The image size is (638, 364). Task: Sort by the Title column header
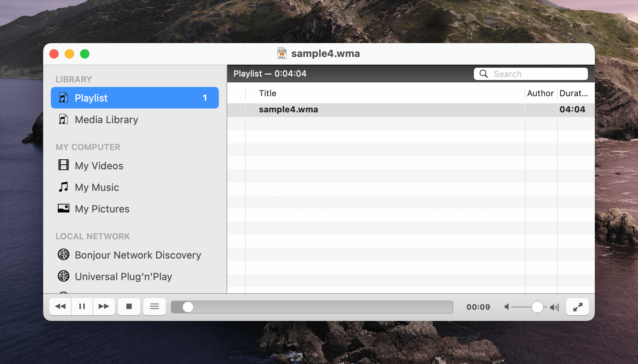click(x=267, y=93)
